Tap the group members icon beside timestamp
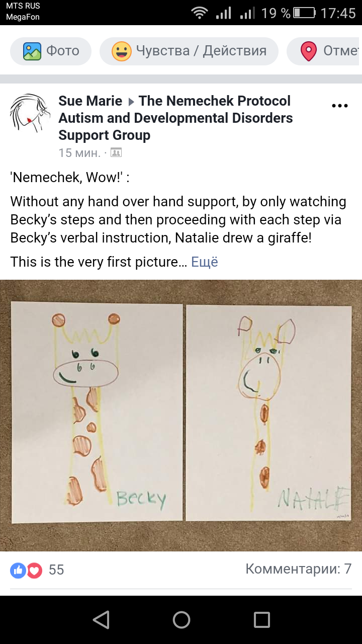 116,152
